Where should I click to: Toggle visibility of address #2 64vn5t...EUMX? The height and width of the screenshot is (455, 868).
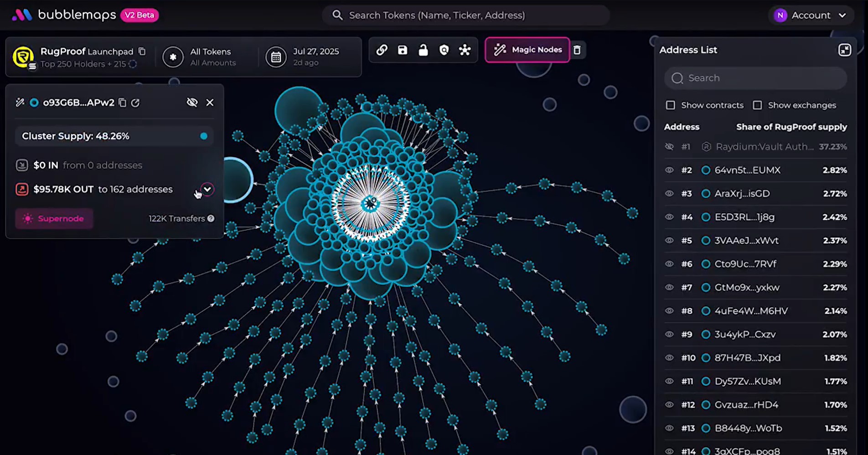tap(669, 170)
